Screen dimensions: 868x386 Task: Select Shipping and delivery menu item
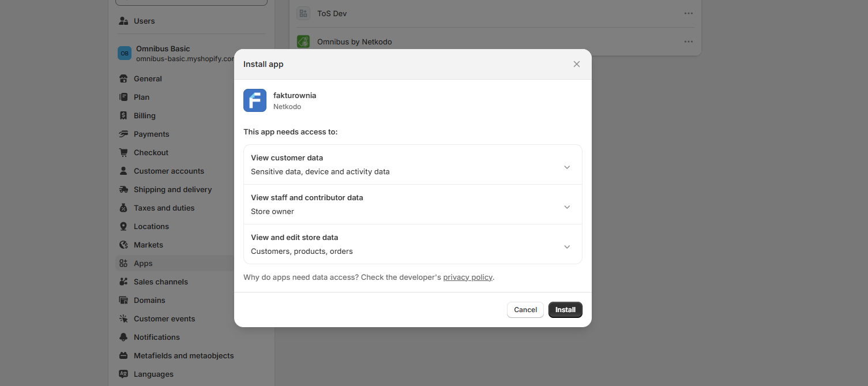coord(173,189)
